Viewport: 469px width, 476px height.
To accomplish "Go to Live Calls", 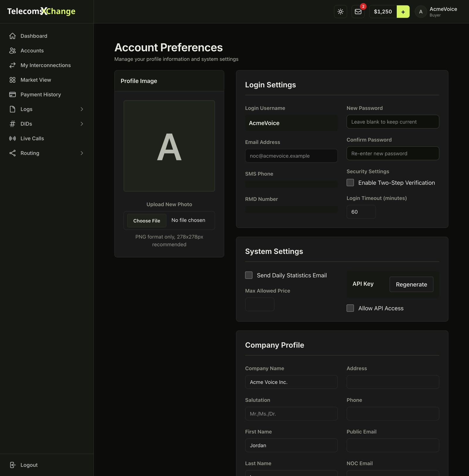I will click(x=47, y=139).
